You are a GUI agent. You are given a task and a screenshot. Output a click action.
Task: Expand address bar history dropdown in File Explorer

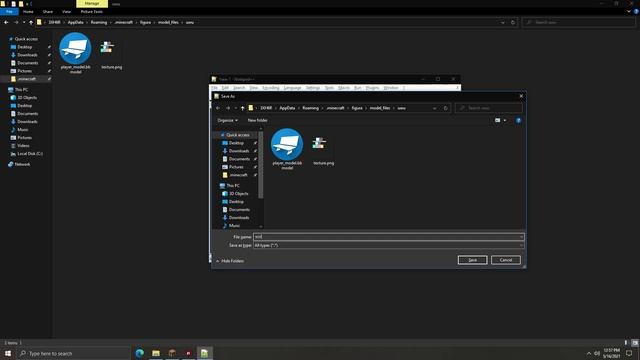click(503, 22)
